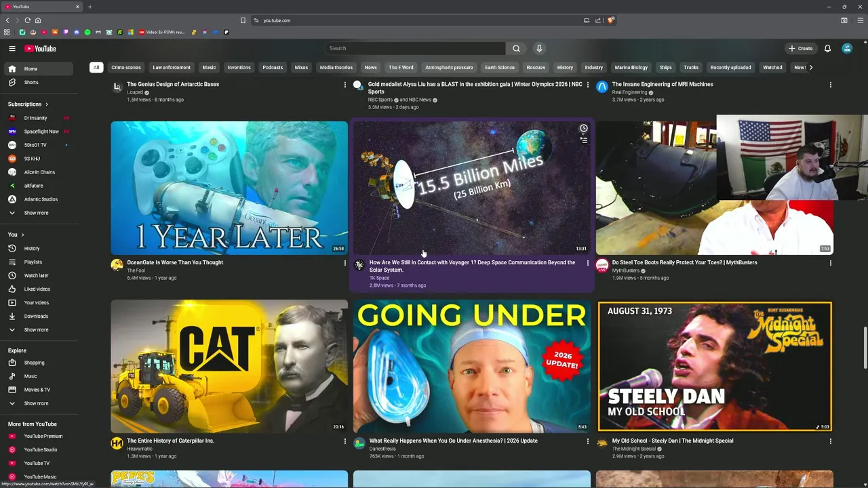Image resolution: width=868 pixels, height=488 pixels.
Task: Select the Crime scenes chip
Action: tap(126, 67)
